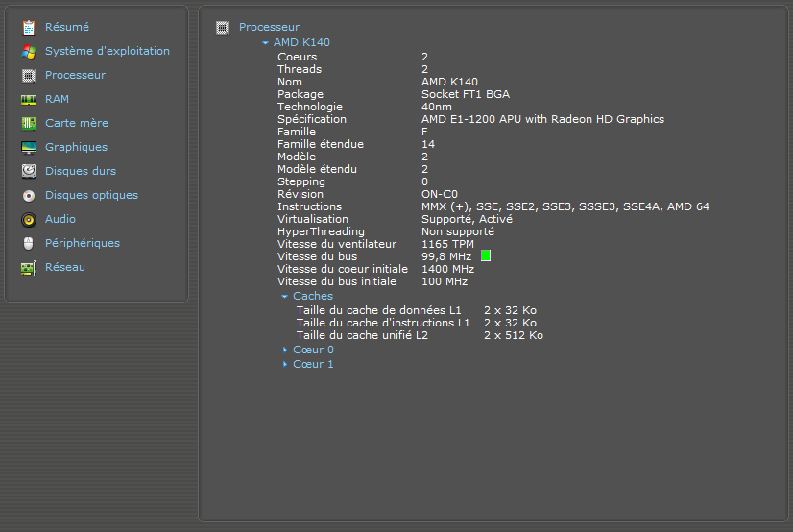Click the "1400 MHz" initial core speed value
This screenshot has width=793, height=532.
pyautogui.click(x=447, y=269)
